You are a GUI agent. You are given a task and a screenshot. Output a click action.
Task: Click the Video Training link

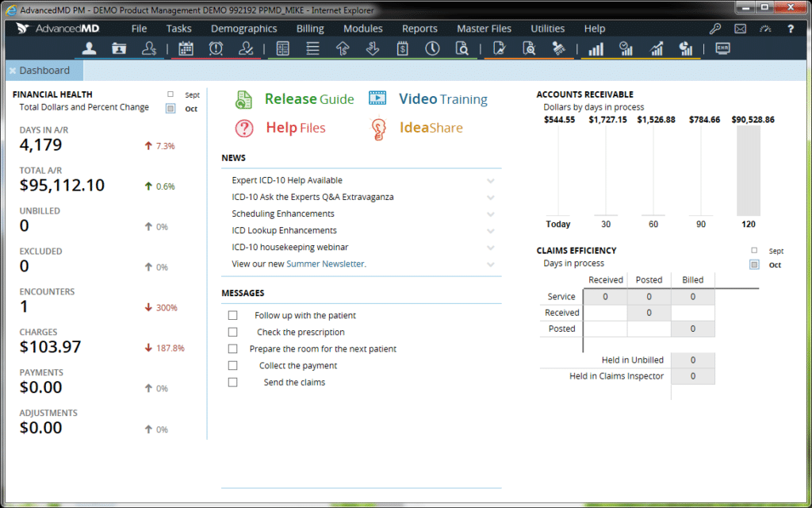coord(442,99)
